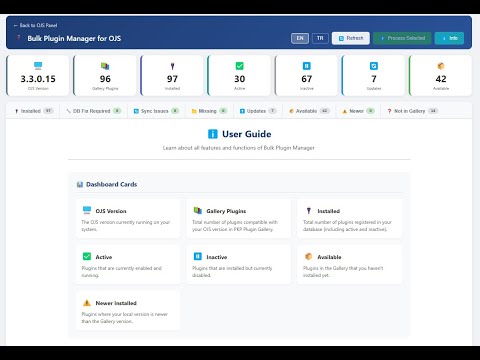Click the pause icon on the Inactive stat card
The image size is (480, 360).
pos(307,66)
